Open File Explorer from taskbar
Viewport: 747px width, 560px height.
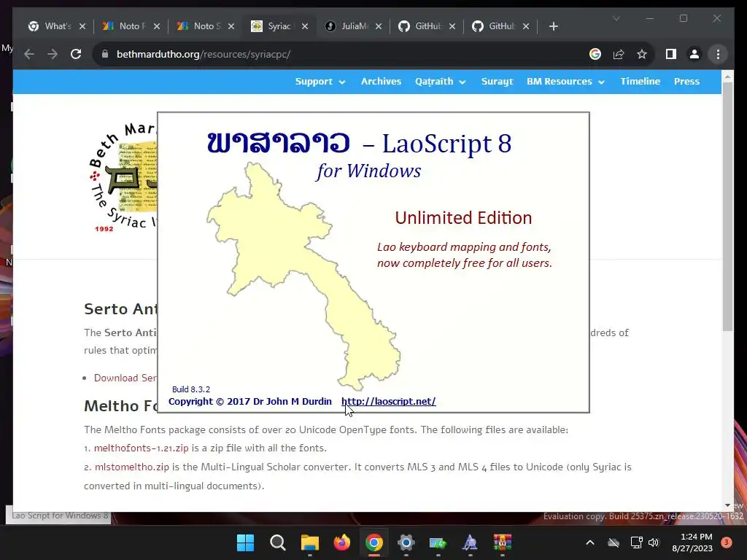pyautogui.click(x=309, y=542)
